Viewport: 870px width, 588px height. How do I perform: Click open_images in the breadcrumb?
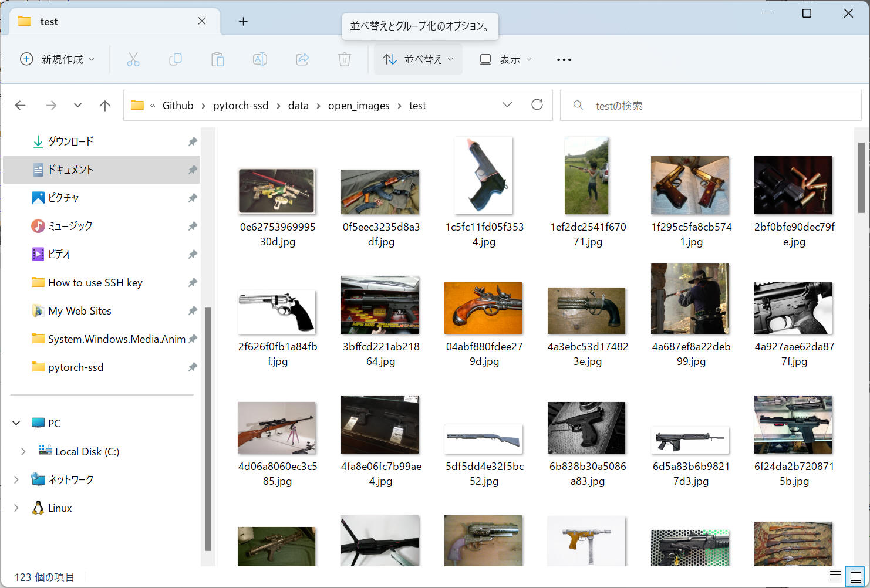[x=359, y=106]
